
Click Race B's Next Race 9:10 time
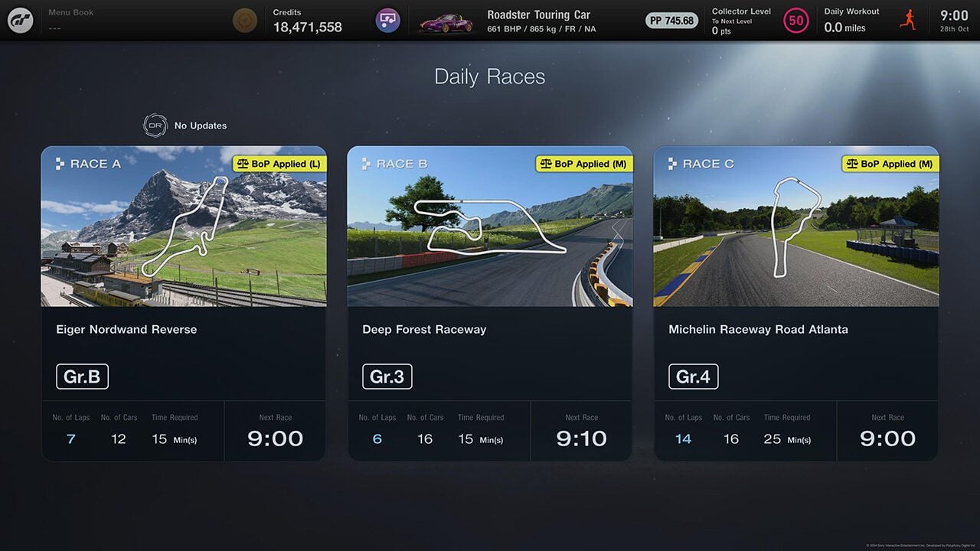tap(582, 439)
